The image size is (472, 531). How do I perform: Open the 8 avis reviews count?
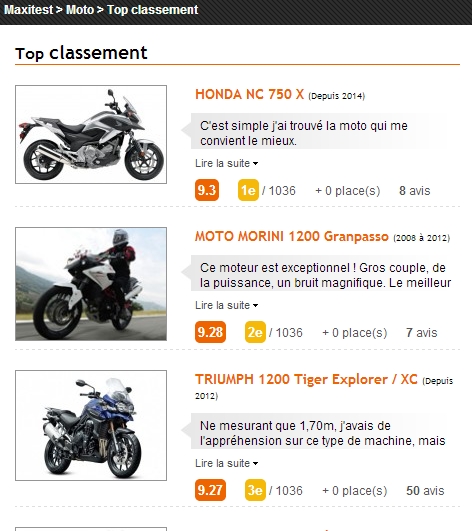pyautogui.click(x=414, y=191)
